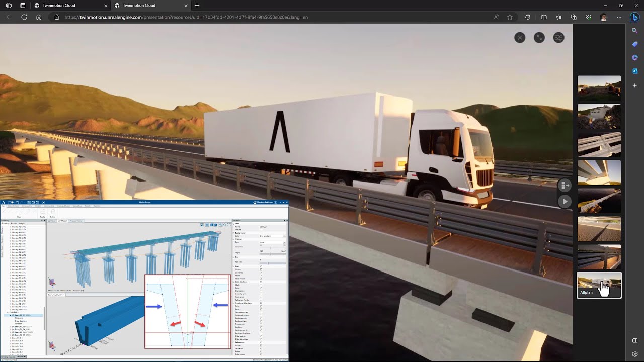Select the Analysis Model tab in Allplan Bridge
Viewport: 644px width, 362px height.
(76, 221)
